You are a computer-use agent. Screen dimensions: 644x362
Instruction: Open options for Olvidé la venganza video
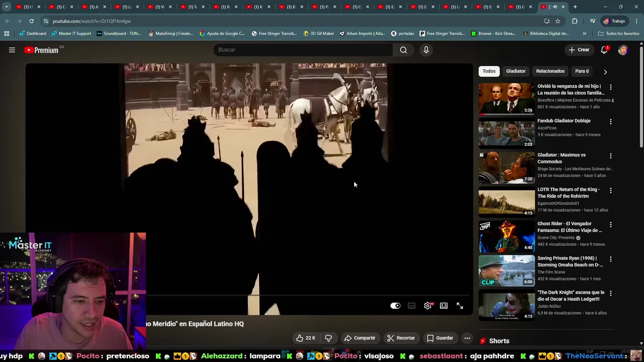[x=611, y=87]
